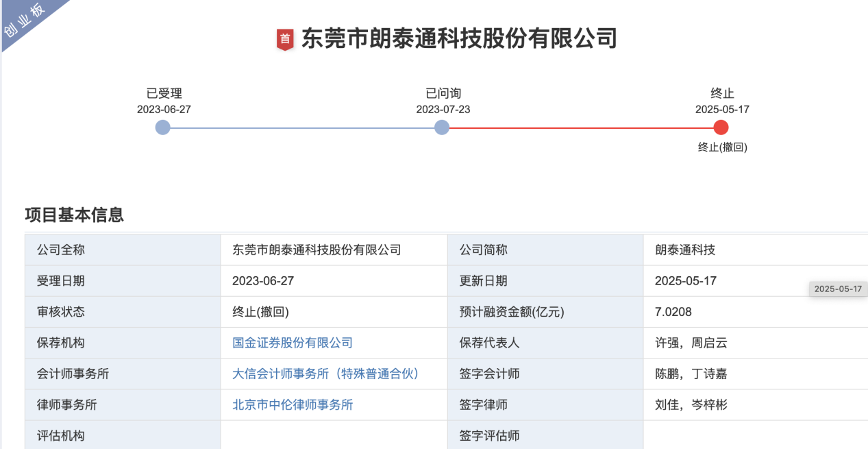Click the 预计融资金额(亿元) label cell
This screenshot has height=449, width=868.
[545, 312]
